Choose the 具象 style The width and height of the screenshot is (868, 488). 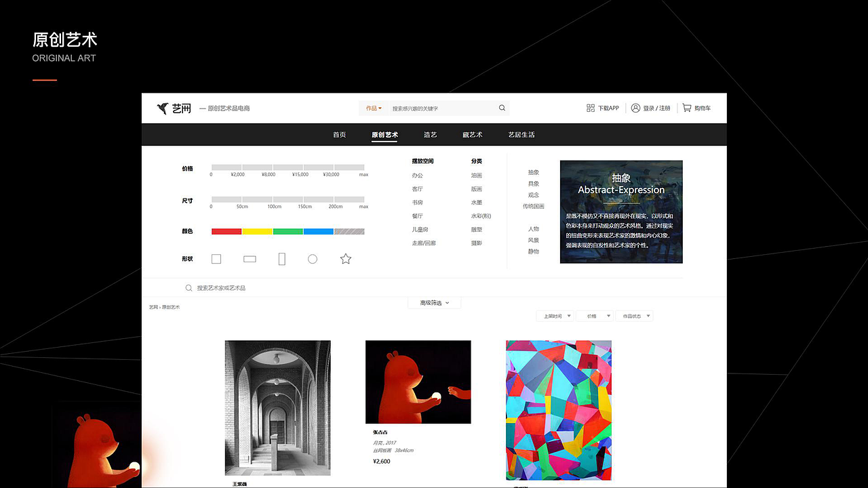(534, 184)
